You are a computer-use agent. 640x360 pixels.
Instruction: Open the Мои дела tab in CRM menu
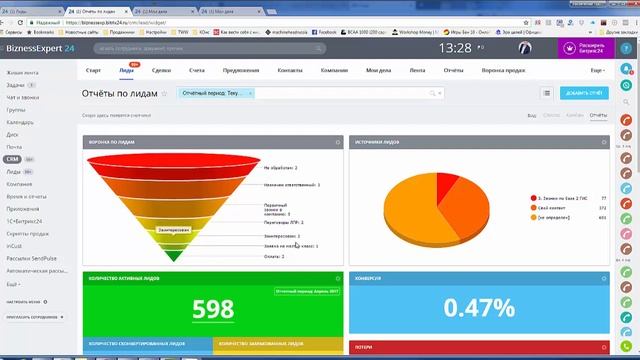[x=378, y=71]
